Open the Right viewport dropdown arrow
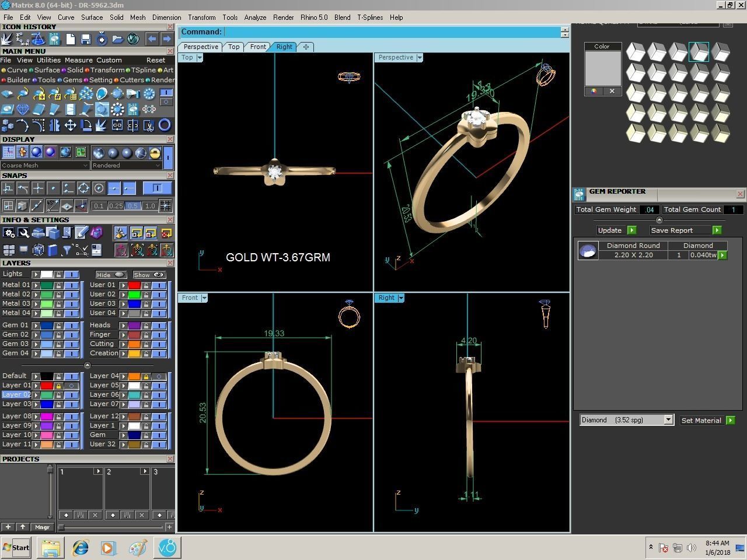Screen dimensions: 747x560 tap(401, 298)
